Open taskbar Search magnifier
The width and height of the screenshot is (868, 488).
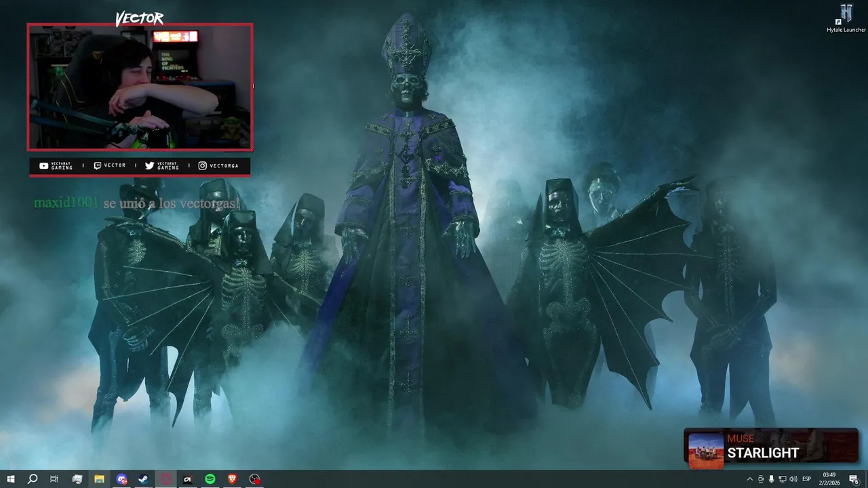[33, 479]
